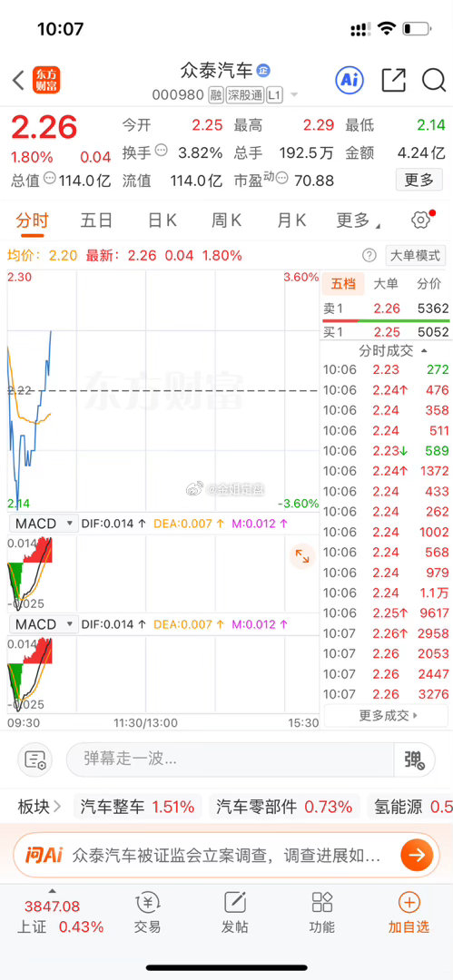Viewport: 453px width, 980px height.
Task: Expand 更多 chart period dropdown
Action: [x=359, y=220]
